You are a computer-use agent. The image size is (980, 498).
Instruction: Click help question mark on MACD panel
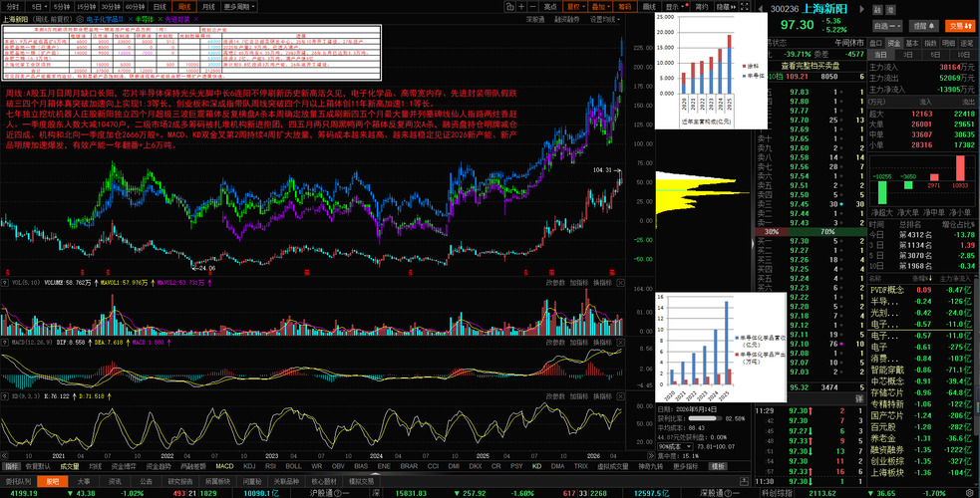tap(5, 343)
